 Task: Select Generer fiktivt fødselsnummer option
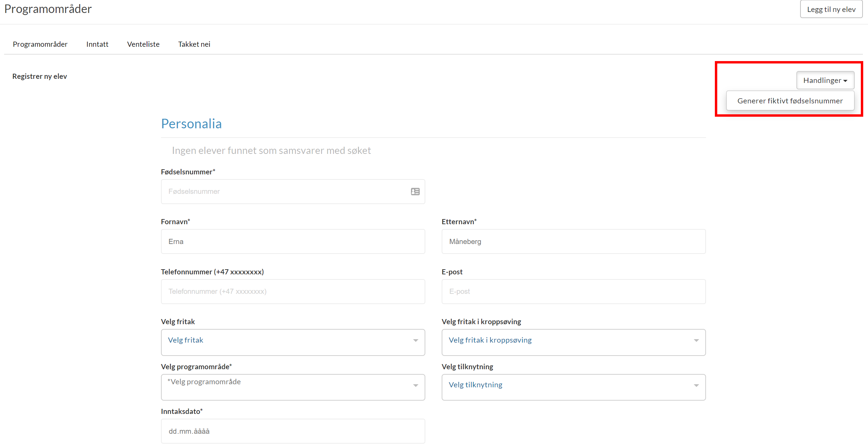790,101
